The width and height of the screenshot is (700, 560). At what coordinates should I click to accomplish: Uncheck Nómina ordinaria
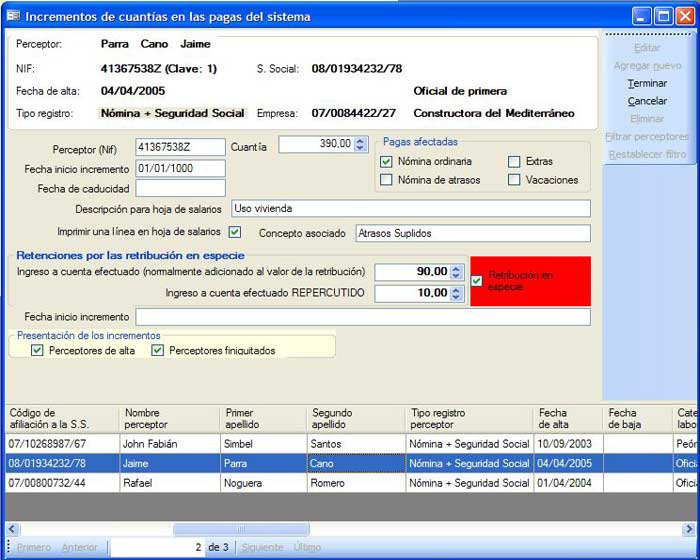coord(386,161)
